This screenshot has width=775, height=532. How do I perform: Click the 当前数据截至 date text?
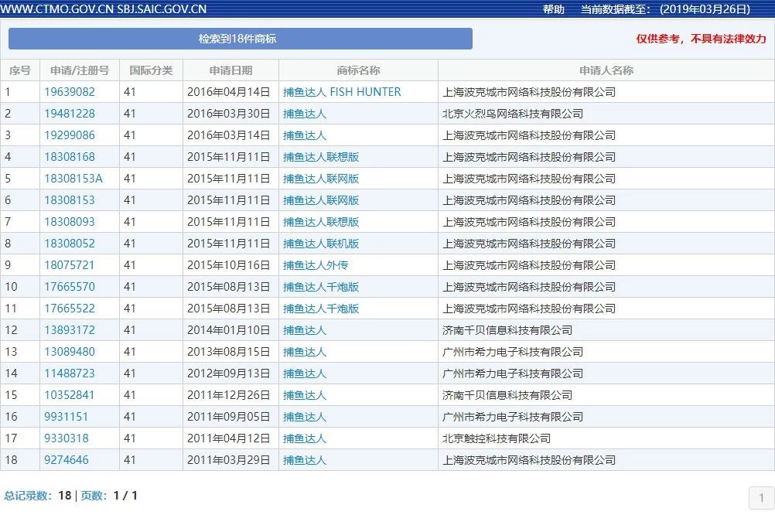[x=665, y=9]
